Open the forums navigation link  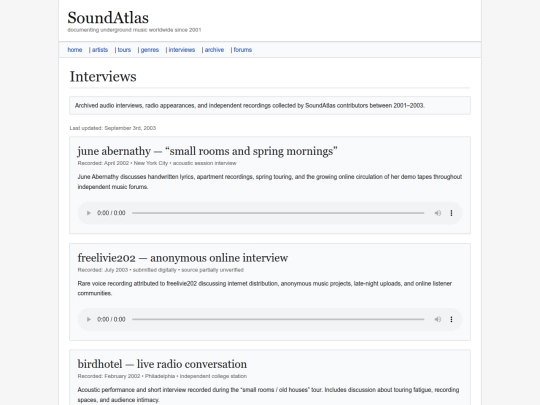[x=243, y=50]
